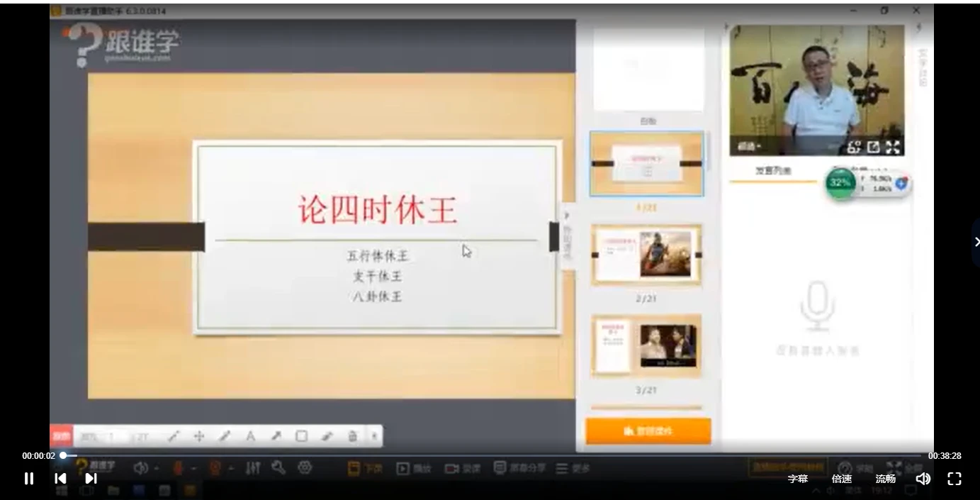The image size is (980, 500).
Task: Select the move/pan cross tool
Action: [199, 436]
